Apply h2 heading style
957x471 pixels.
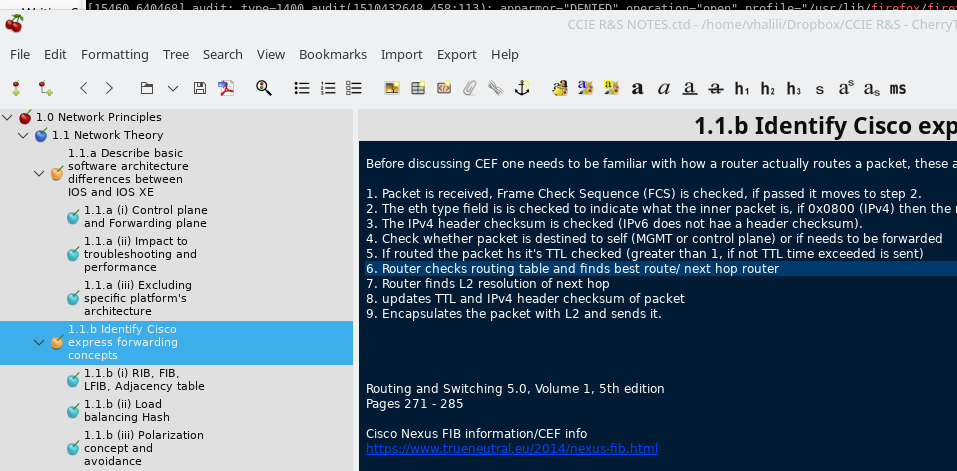coord(768,89)
